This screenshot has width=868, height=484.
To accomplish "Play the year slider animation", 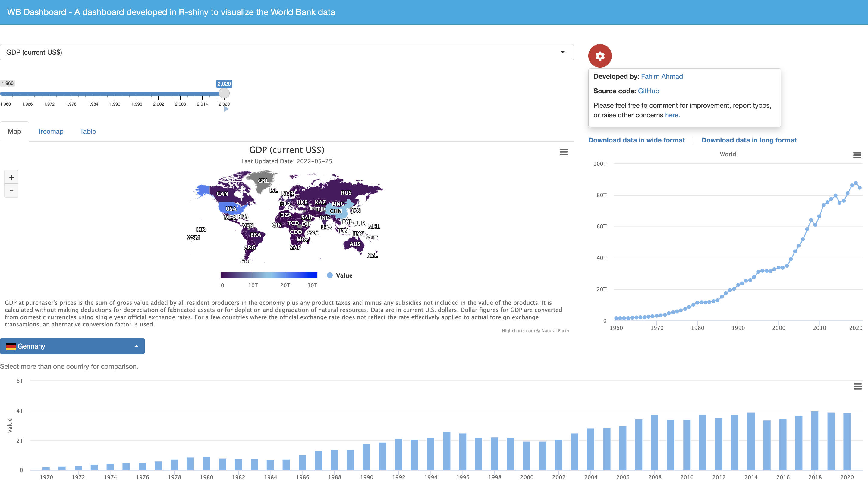I will click(226, 109).
